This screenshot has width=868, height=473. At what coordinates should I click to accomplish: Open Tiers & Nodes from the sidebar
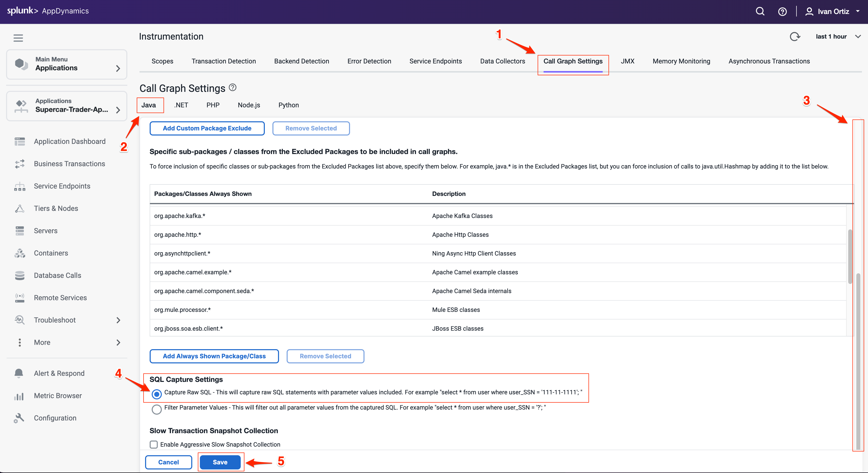pyautogui.click(x=56, y=208)
